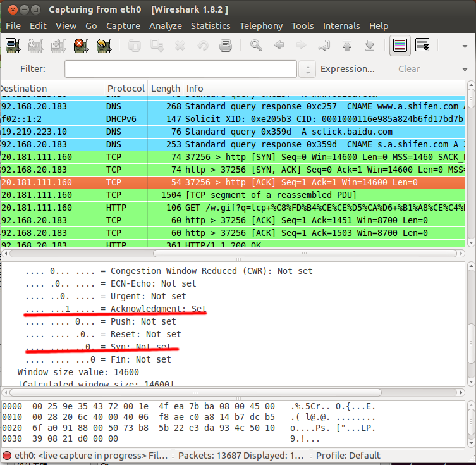Select the Ack=1451 TCP packet row
The height and width of the screenshot is (465, 476).
pos(233,220)
